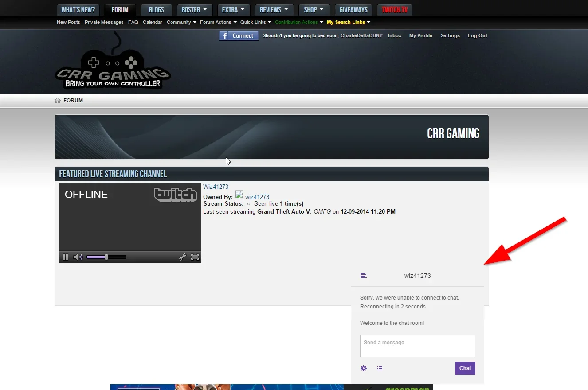588x390 pixels.
Task: Click the FORUM breadcrumb link
Action: coord(73,101)
